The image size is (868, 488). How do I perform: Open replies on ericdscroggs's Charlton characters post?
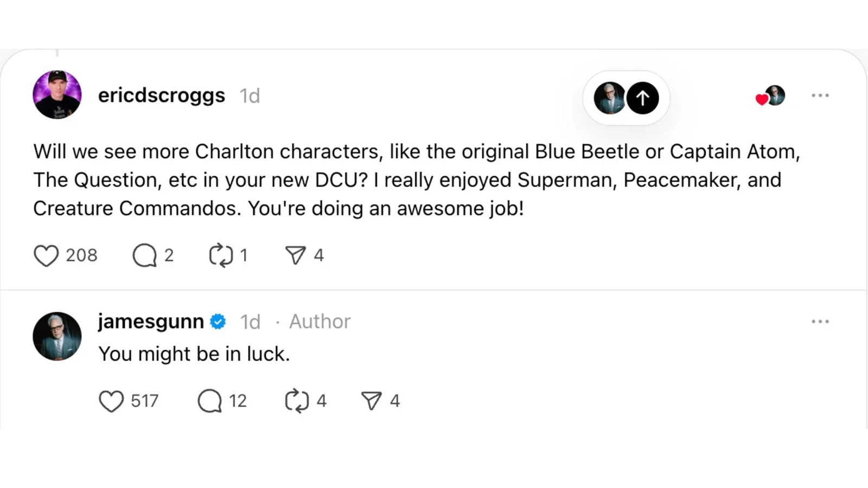coord(145,255)
